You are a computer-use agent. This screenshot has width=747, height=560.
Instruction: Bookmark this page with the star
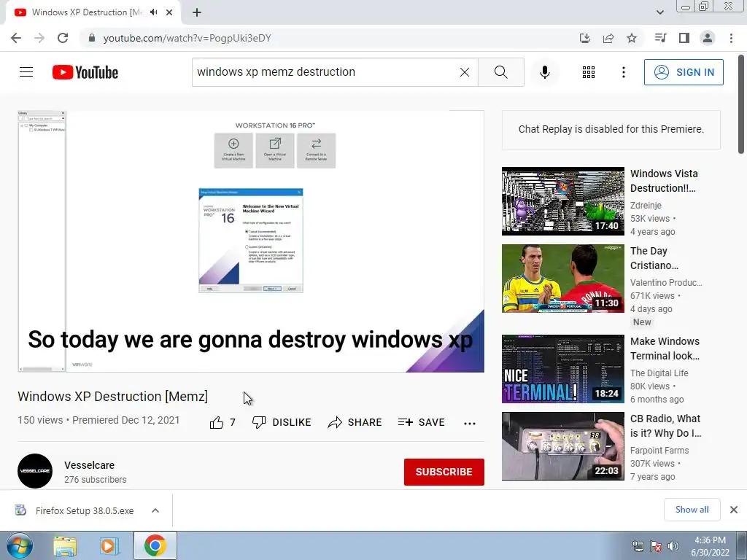point(632,38)
